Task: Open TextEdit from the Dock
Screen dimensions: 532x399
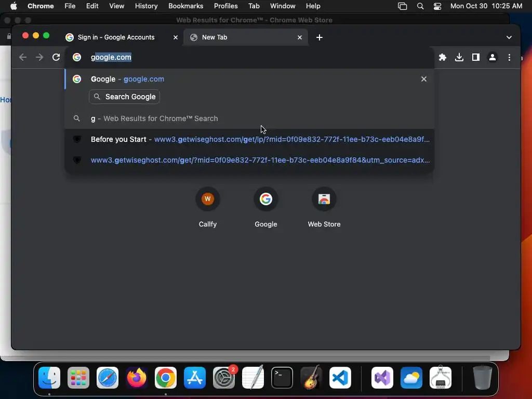Action: coord(253,378)
